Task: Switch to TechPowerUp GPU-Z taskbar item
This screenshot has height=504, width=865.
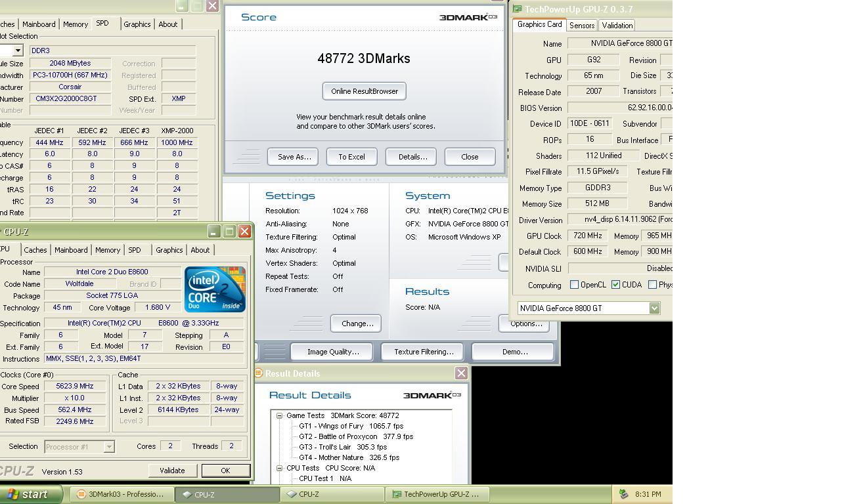Action: [x=438, y=494]
